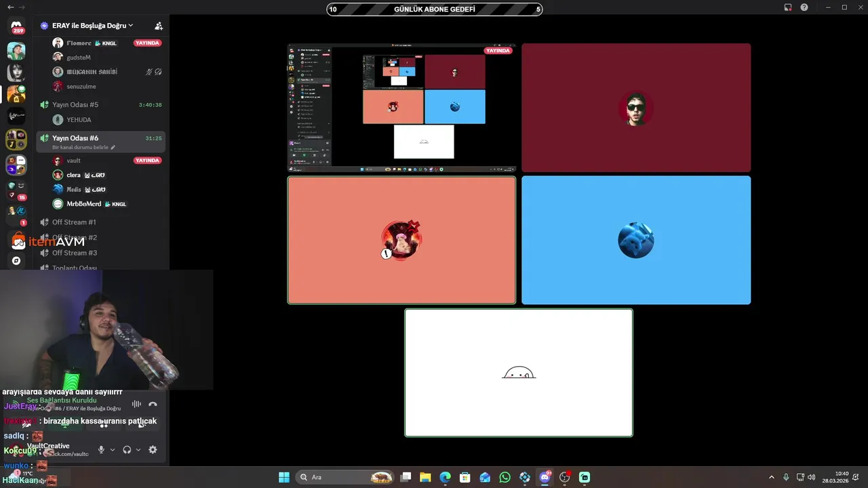This screenshot has width=868, height=488.
Task: Launch Microsoft Edge from the taskbar
Action: 445,477
